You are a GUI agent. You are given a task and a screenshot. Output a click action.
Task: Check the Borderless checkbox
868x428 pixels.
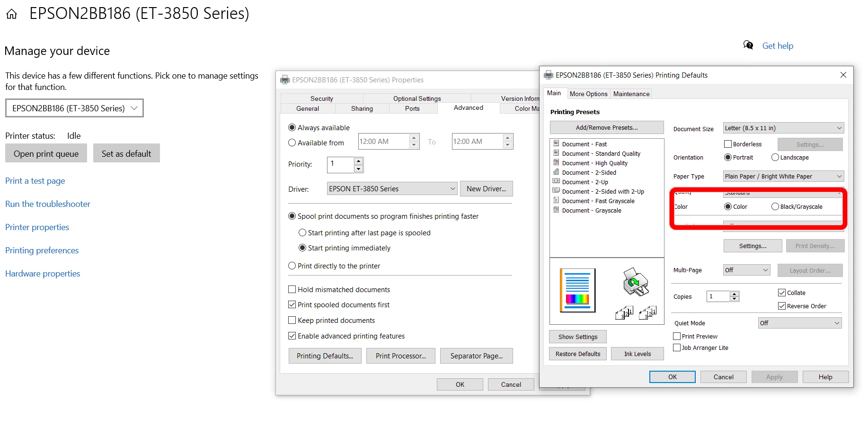[728, 144]
